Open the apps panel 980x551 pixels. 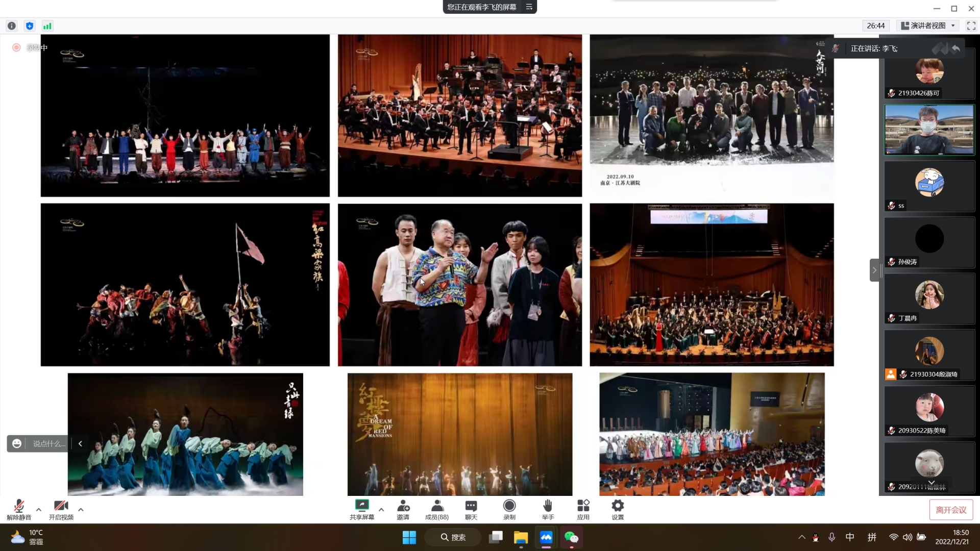[583, 509]
